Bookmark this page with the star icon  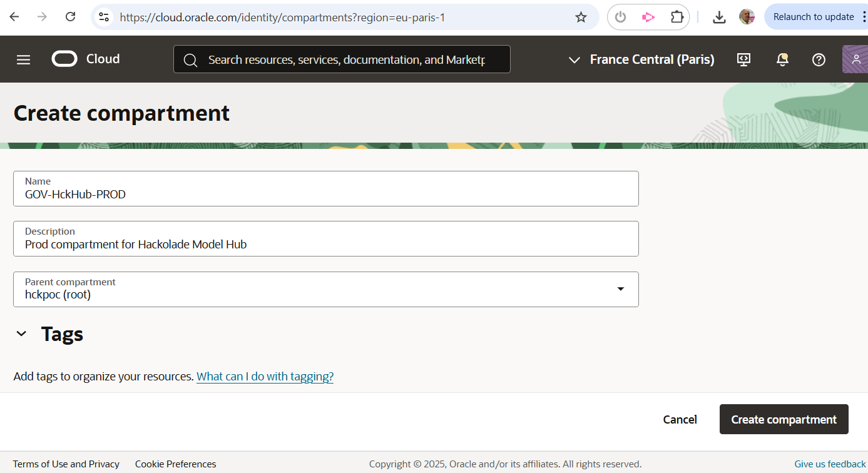click(581, 17)
